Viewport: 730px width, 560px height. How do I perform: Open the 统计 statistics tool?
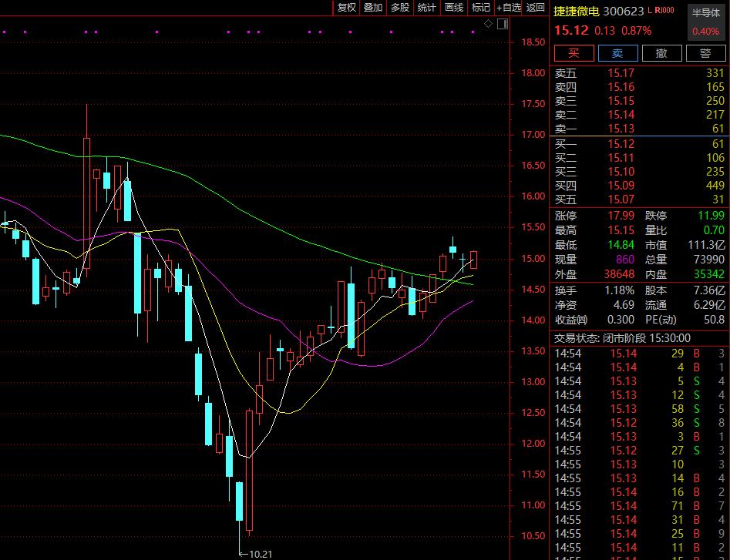pyautogui.click(x=426, y=8)
